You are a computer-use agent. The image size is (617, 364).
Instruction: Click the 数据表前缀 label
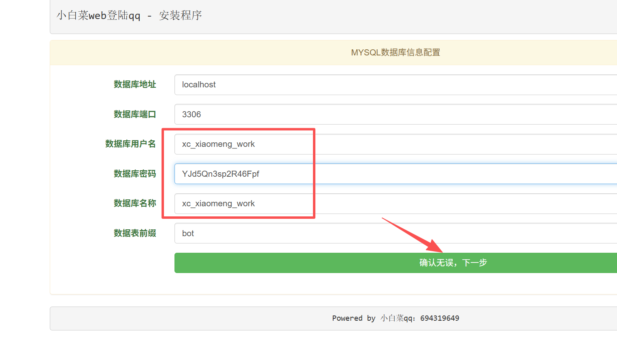135,233
